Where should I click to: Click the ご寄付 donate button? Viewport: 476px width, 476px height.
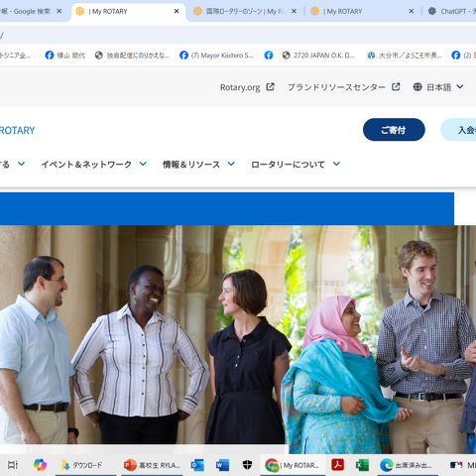click(394, 130)
